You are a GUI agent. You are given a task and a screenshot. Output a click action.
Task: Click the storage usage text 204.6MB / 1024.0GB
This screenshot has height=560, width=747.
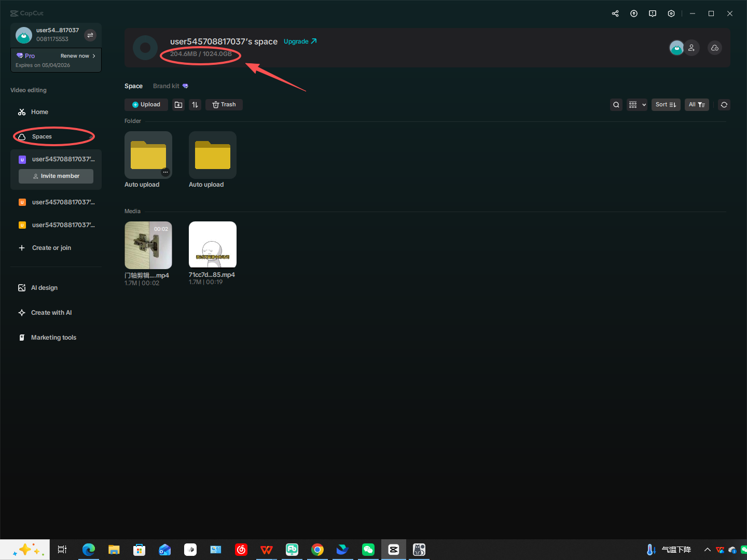201,54
